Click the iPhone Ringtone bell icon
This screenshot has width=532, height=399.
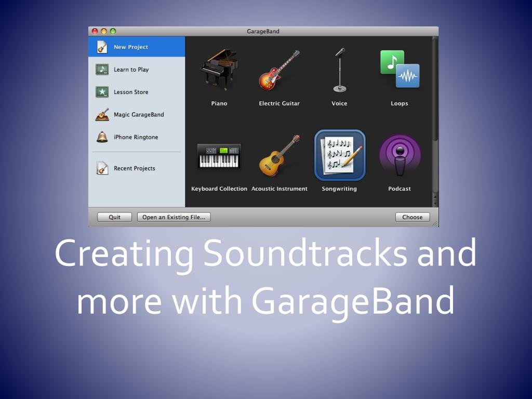(x=102, y=137)
